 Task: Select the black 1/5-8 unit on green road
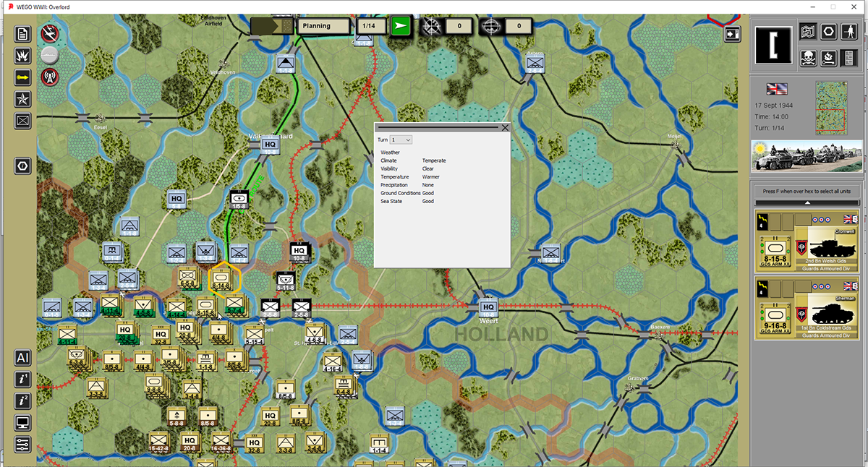(x=240, y=199)
